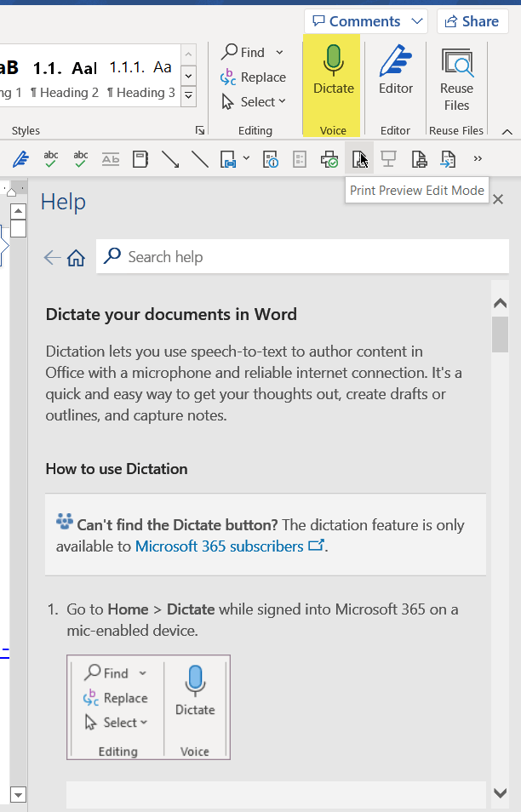Screen dimensions: 521x812
Task: Click the presentation screen quick-access icon
Action: 388,159
